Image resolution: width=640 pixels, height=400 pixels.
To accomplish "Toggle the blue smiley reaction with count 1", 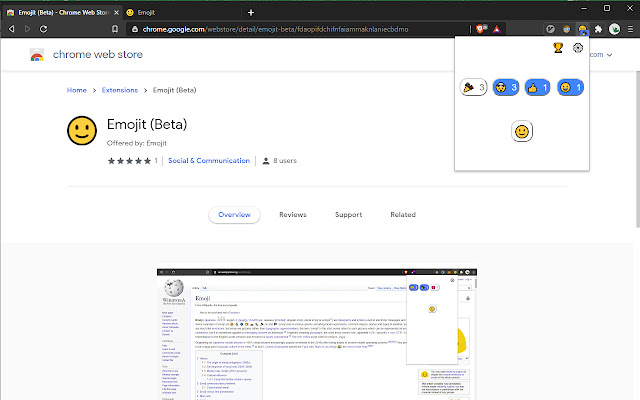I will [x=570, y=87].
